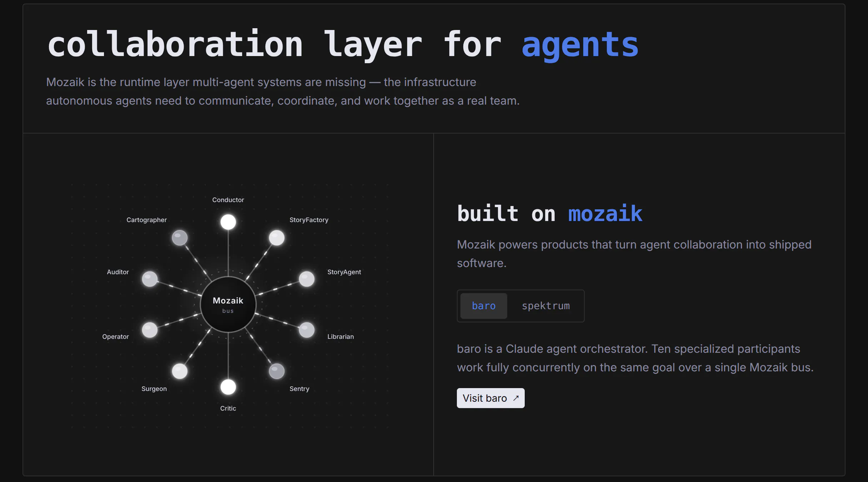Click the Cartographer label text
The image size is (868, 482).
pos(146,220)
